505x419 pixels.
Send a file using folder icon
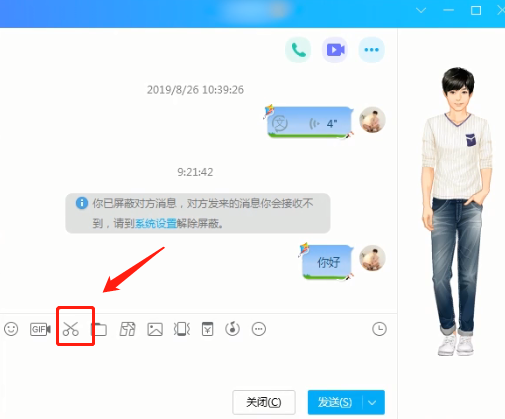99,329
